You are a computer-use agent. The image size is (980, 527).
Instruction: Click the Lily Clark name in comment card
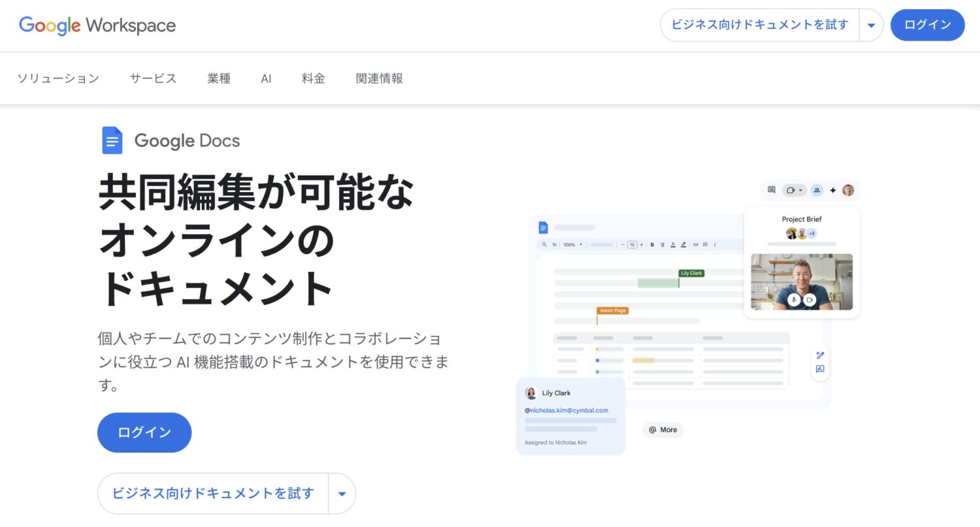[556, 393]
